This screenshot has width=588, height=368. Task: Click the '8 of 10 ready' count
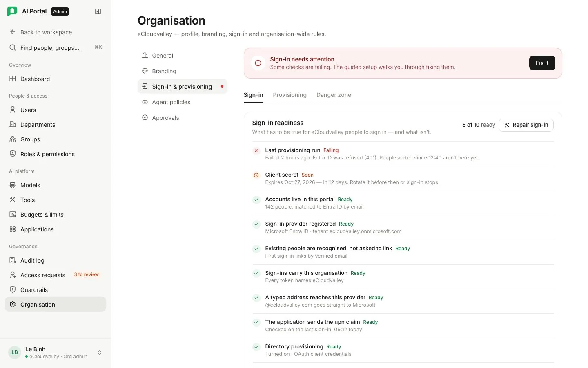(479, 125)
